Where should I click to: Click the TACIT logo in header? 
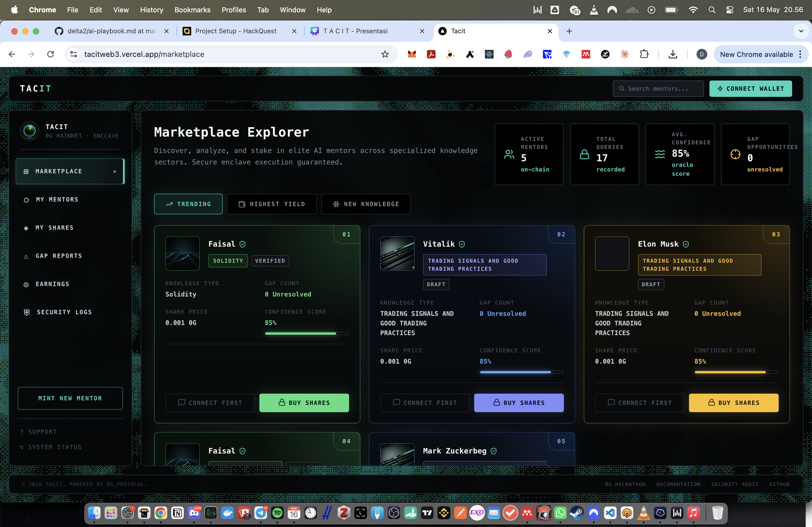pyautogui.click(x=35, y=89)
